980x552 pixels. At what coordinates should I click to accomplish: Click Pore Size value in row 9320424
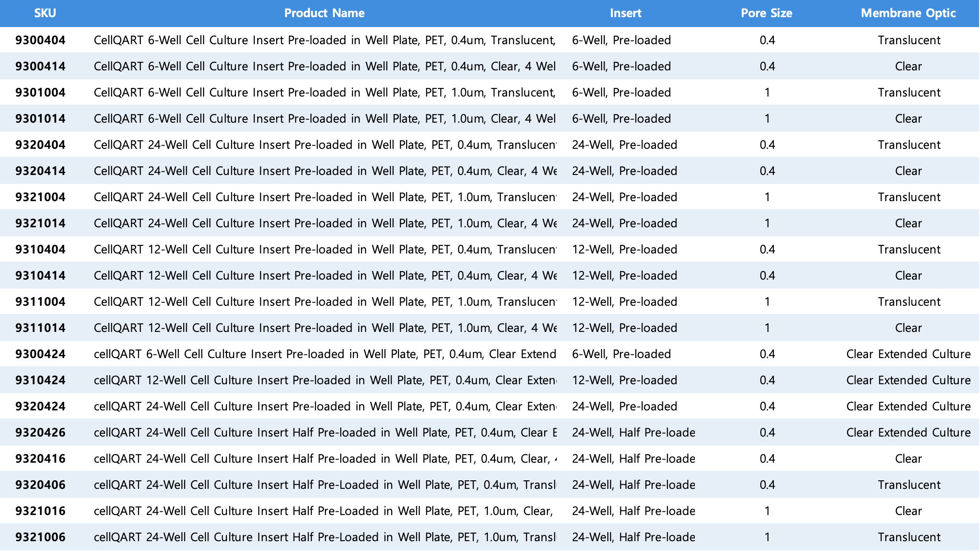tap(767, 406)
